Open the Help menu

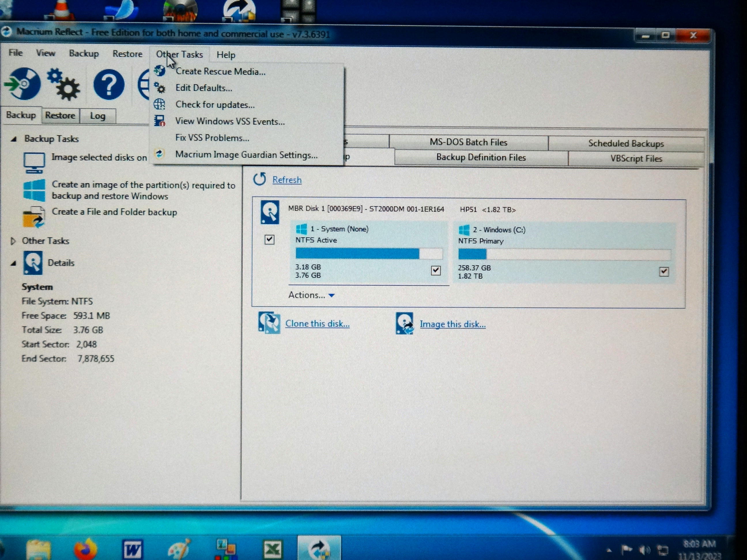click(x=226, y=55)
